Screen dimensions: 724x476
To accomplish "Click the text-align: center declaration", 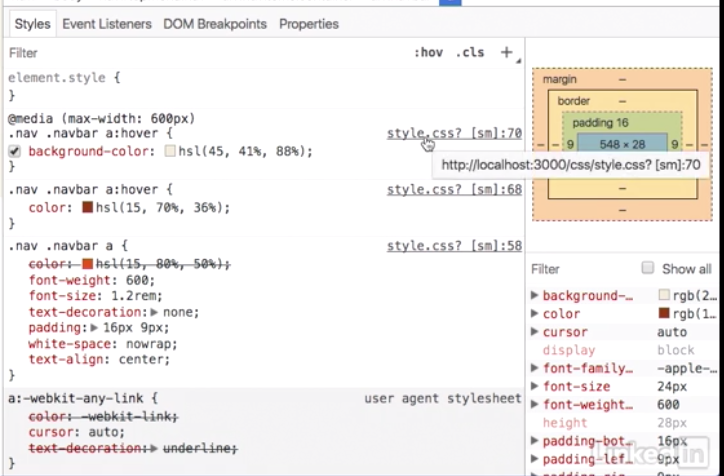I will 99,359.
